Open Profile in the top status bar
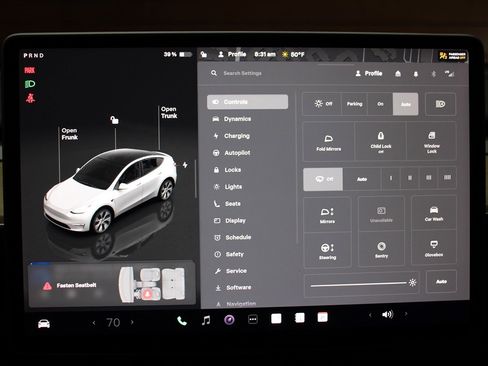Screen dimensions: 488x366 tap(232, 54)
